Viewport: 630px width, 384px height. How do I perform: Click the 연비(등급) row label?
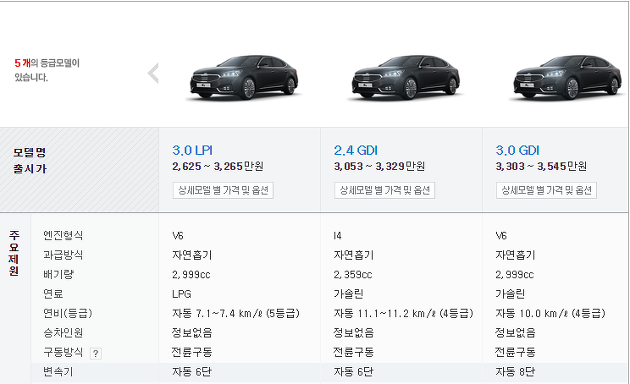click(x=68, y=313)
